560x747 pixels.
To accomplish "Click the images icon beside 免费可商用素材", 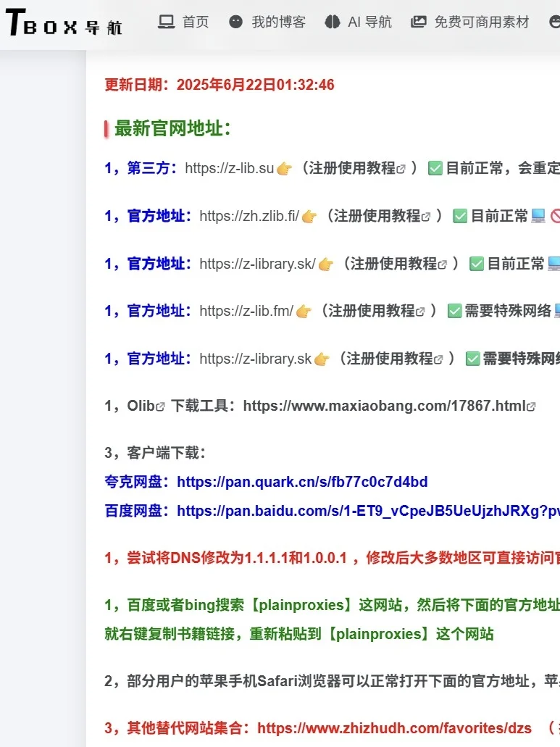I will [x=419, y=22].
